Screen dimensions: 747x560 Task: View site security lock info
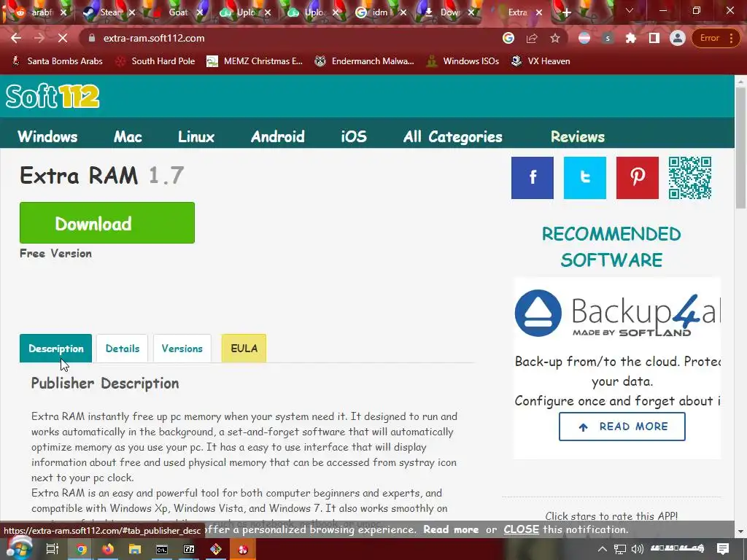tap(92, 38)
